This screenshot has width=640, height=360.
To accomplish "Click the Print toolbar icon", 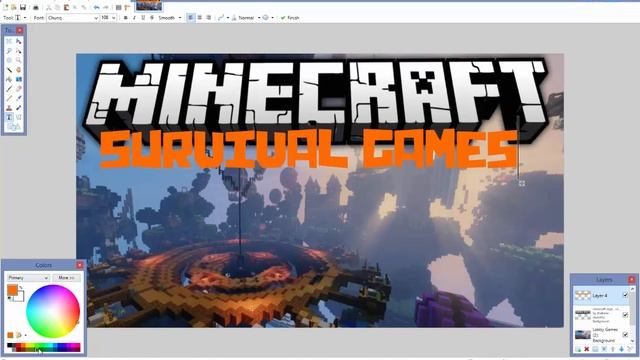I will click(36, 7).
